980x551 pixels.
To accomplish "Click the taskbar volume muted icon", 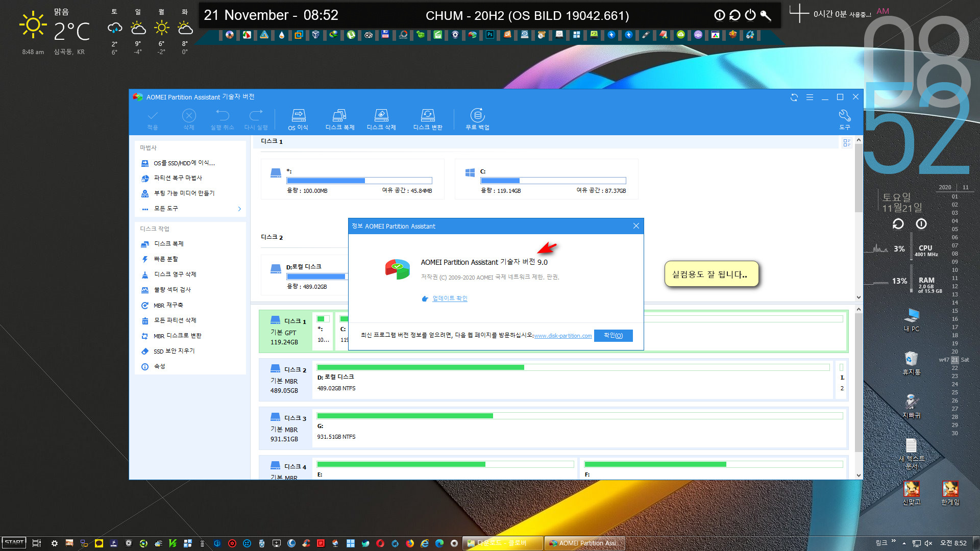I will 928,543.
